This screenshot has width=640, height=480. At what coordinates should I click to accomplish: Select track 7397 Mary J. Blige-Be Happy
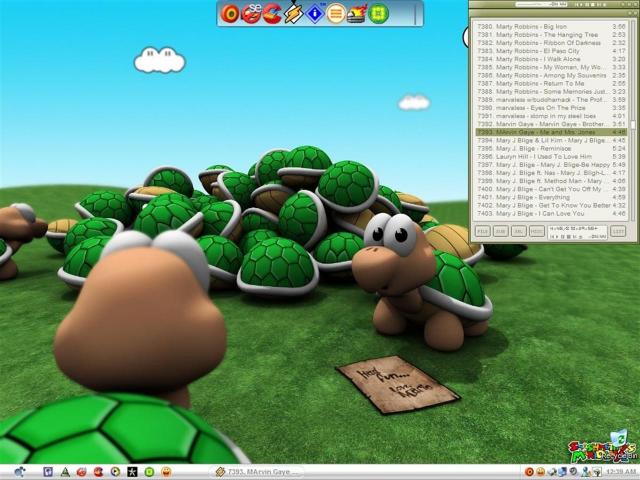551,165
